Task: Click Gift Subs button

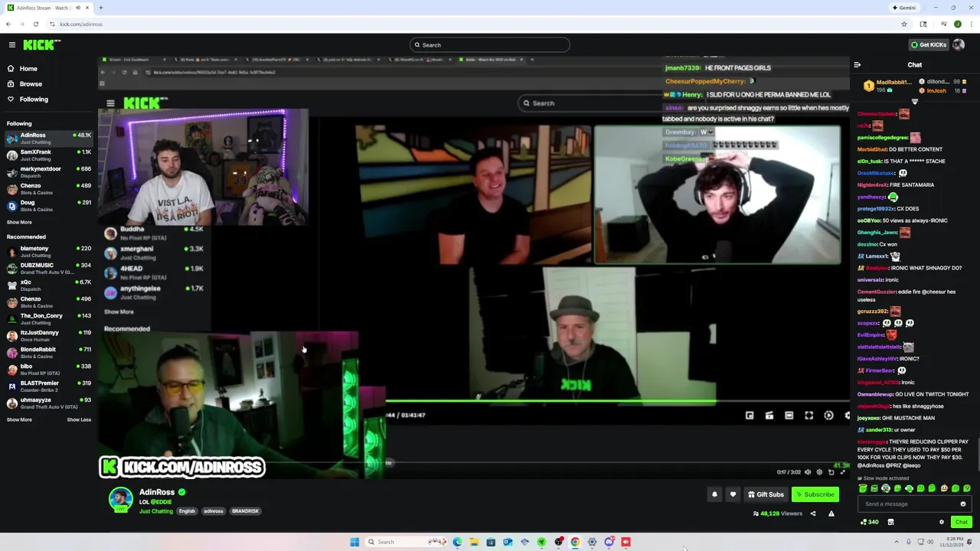Action: [766, 494]
